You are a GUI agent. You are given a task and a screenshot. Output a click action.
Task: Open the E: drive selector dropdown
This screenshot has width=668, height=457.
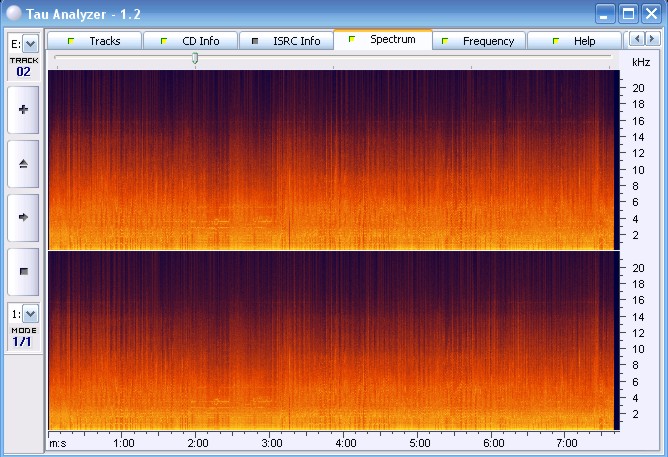pyautogui.click(x=23, y=44)
